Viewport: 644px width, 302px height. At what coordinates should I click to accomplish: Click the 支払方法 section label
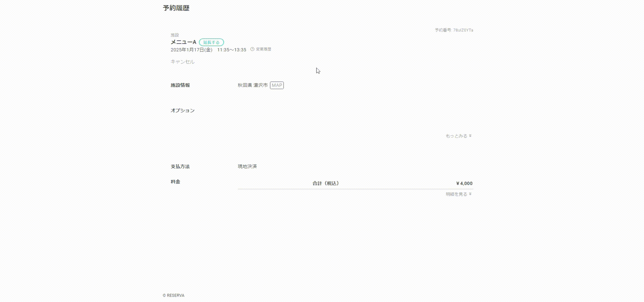click(180, 166)
